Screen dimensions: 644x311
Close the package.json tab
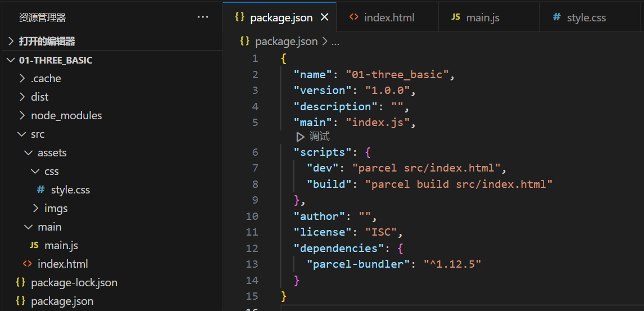coord(324,17)
